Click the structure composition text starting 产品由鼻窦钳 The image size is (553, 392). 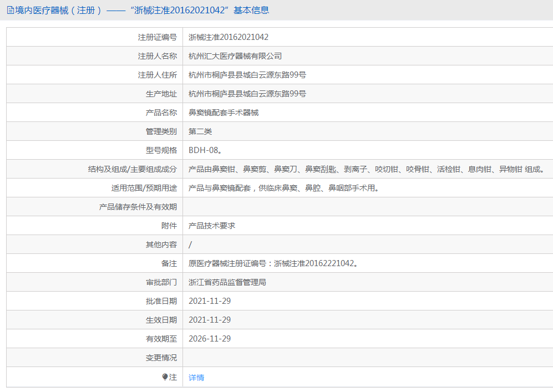[x=367, y=169]
